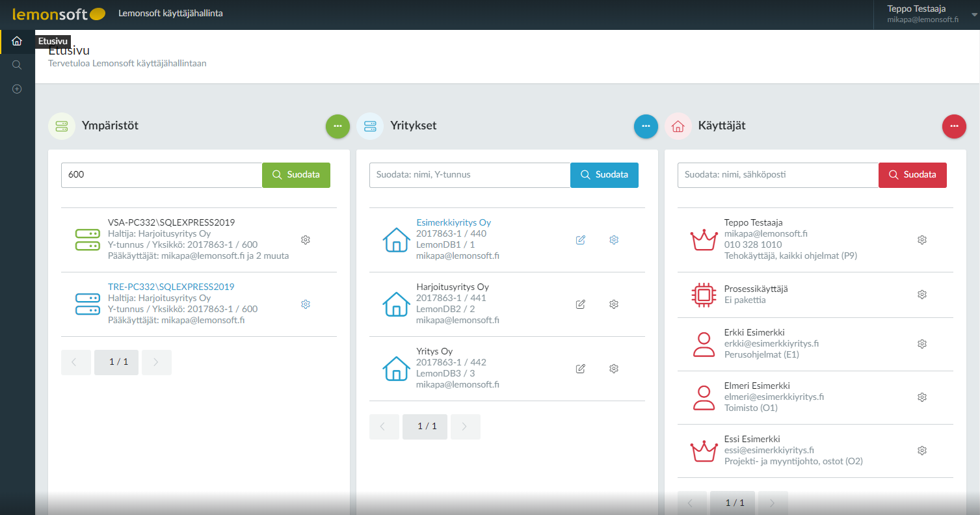The image size is (980, 515).
Task: Open the green Ympäristöt more options menu
Action: point(338,126)
